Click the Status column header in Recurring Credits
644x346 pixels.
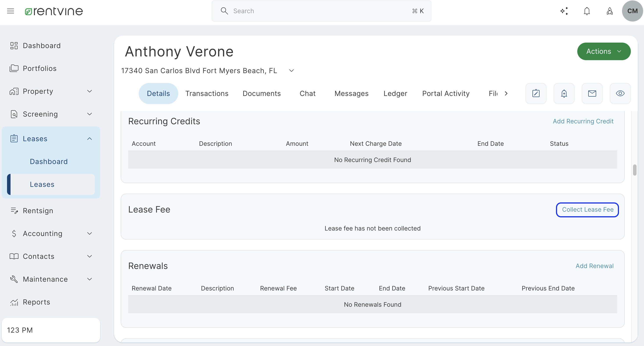click(559, 144)
